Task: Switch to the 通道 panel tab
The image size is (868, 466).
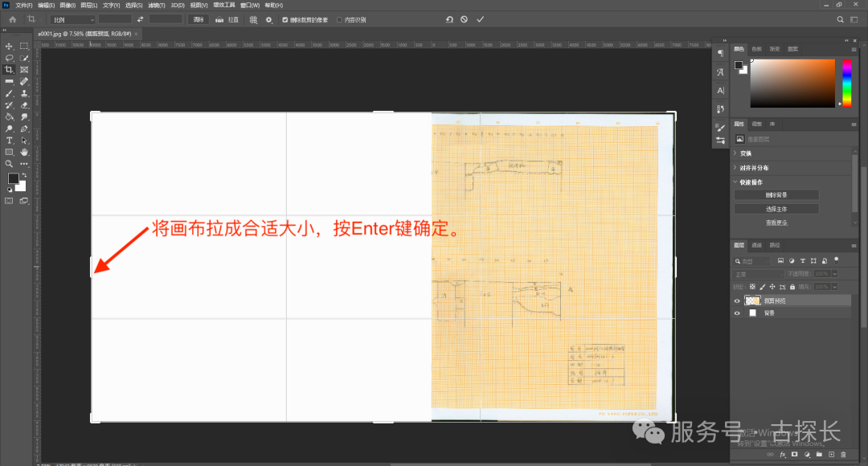Action: pyautogui.click(x=758, y=245)
